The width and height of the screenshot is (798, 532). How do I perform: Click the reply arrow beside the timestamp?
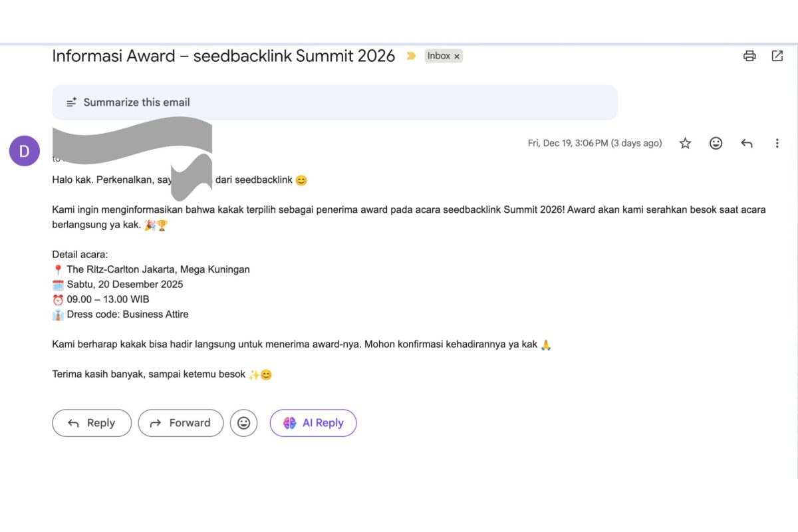tap(747, 143)
